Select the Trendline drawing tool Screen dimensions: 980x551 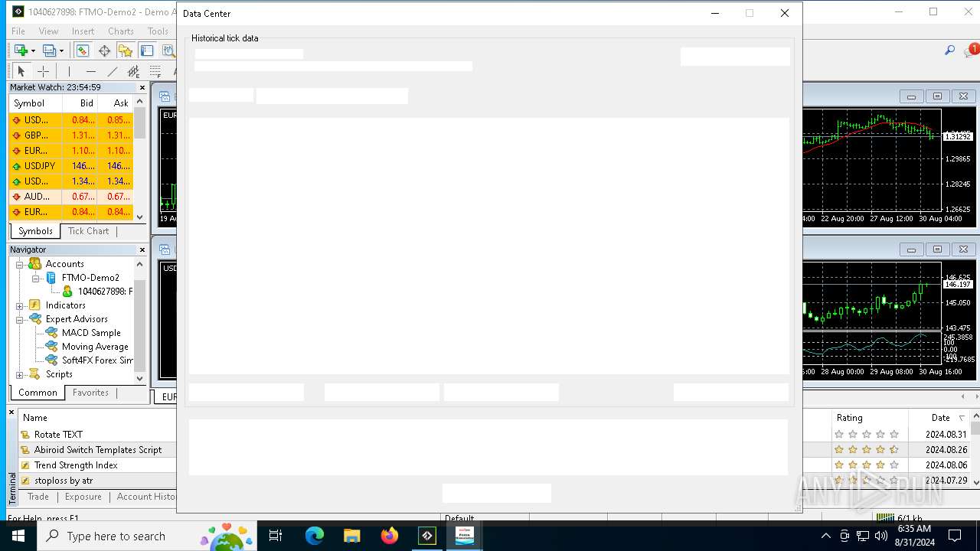113,71
